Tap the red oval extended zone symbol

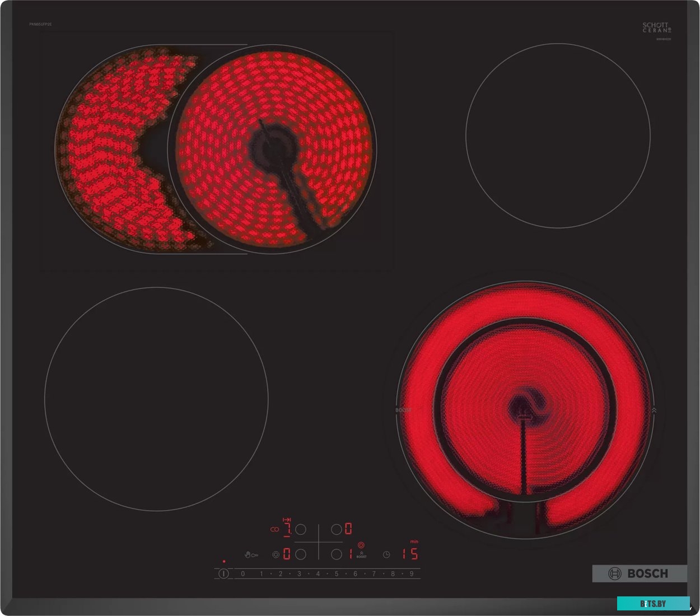pos(274,529)
